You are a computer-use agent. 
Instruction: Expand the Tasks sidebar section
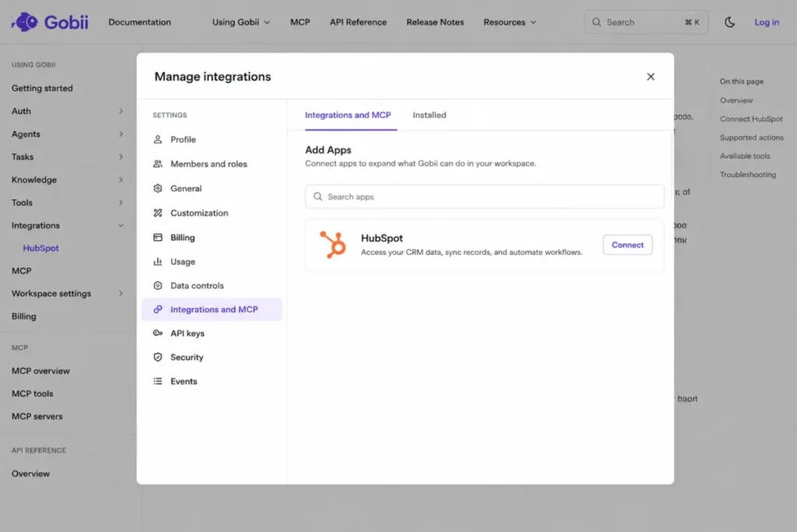coord(121,156)
